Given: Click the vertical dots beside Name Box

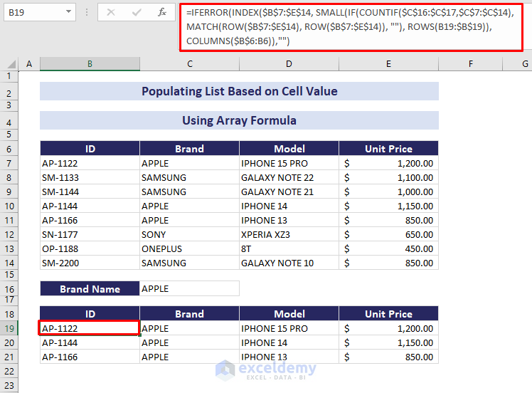Looking at the screenshot, I should pyautogui.click(x=86, y=12).
